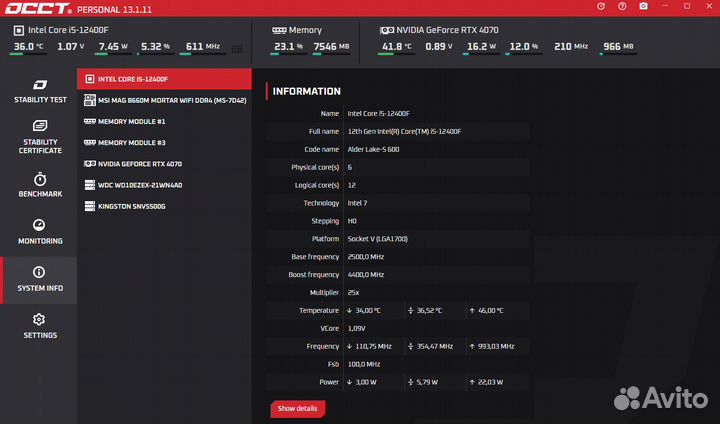Pick the WDC WD10EZEX drive entry

click(x=164, y=185)
